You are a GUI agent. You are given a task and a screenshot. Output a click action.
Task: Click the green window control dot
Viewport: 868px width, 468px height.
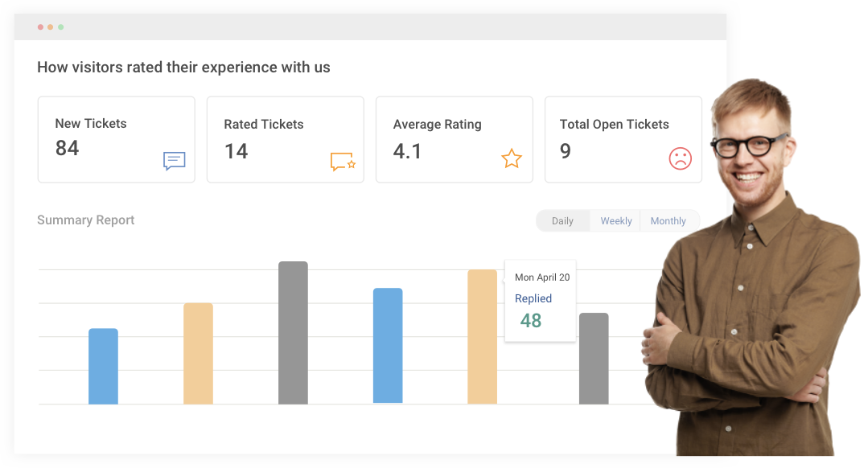point(61,27)
